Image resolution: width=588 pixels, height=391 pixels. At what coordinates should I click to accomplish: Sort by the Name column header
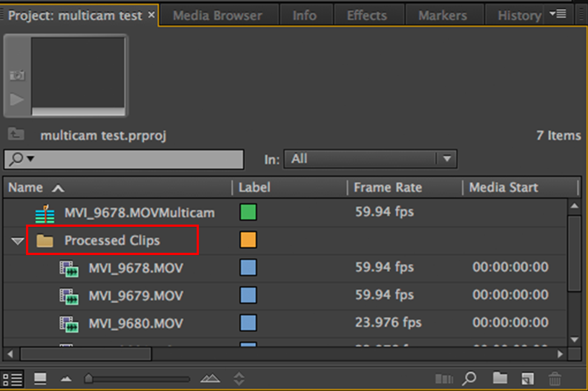[x=25, y=188]
